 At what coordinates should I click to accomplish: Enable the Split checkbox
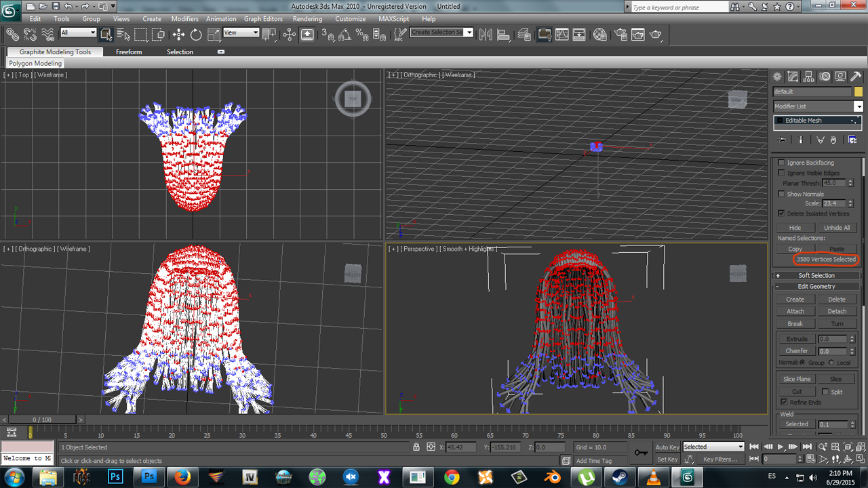point(825,392)
